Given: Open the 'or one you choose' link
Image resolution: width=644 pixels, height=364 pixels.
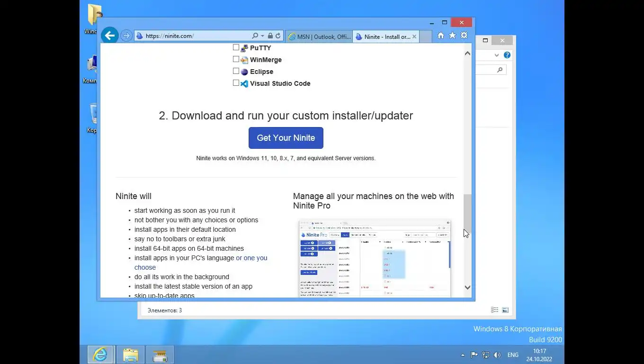Looking at the screenshot, I should coord(201,263).
